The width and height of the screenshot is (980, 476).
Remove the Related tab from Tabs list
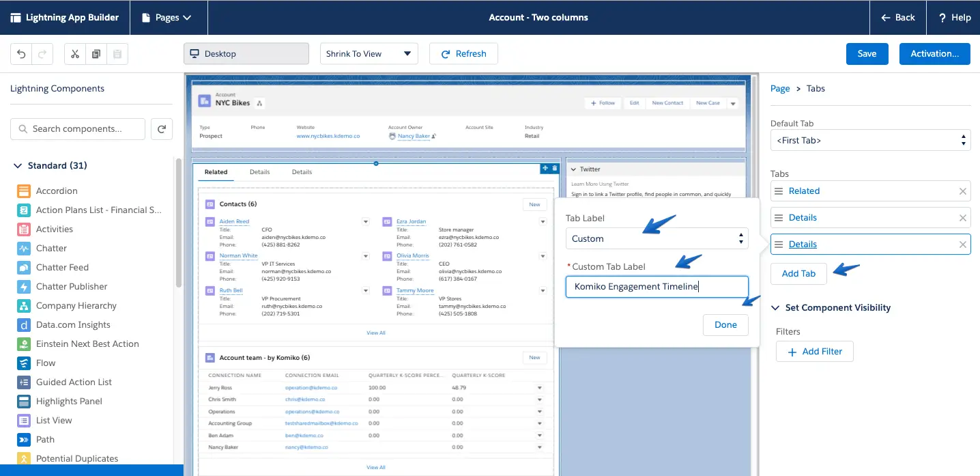pos(963,191)
